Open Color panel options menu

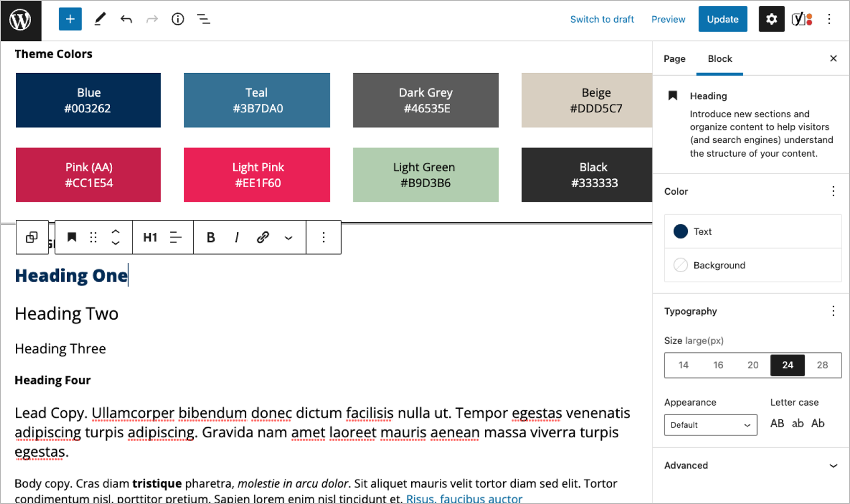(833, 191)
